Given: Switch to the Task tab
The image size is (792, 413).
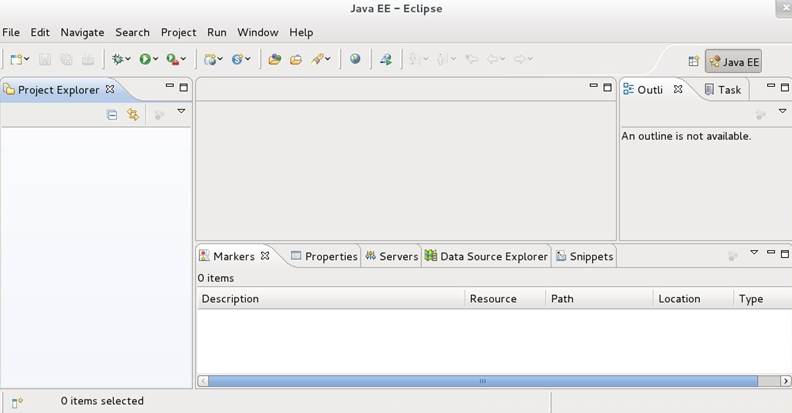Looking at the screenshot, I should [x=723, y=90].
